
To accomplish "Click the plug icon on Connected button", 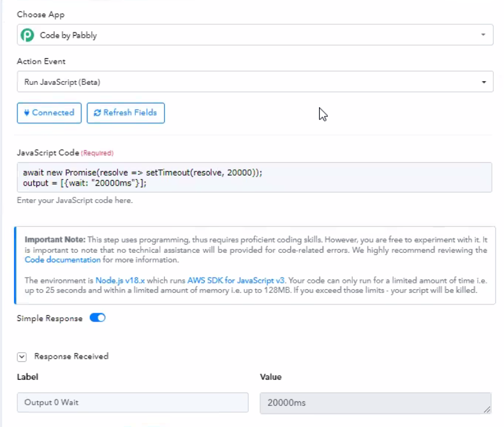I will 27,112.
